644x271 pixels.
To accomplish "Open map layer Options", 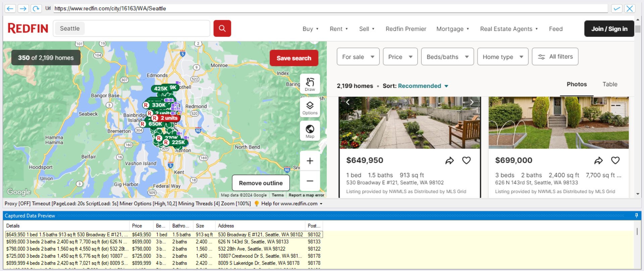I will [310, 108].
